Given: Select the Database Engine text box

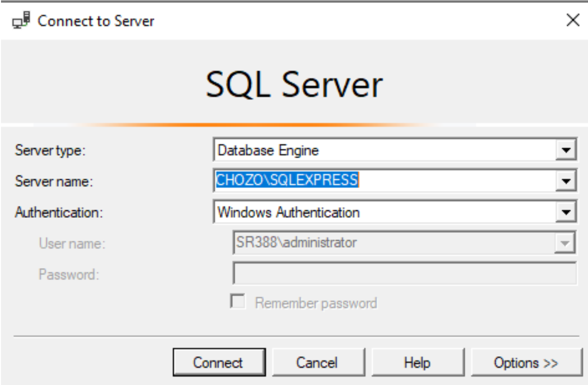Looking at the screenshot, I should pyautogui.click(x=383, y=150).
